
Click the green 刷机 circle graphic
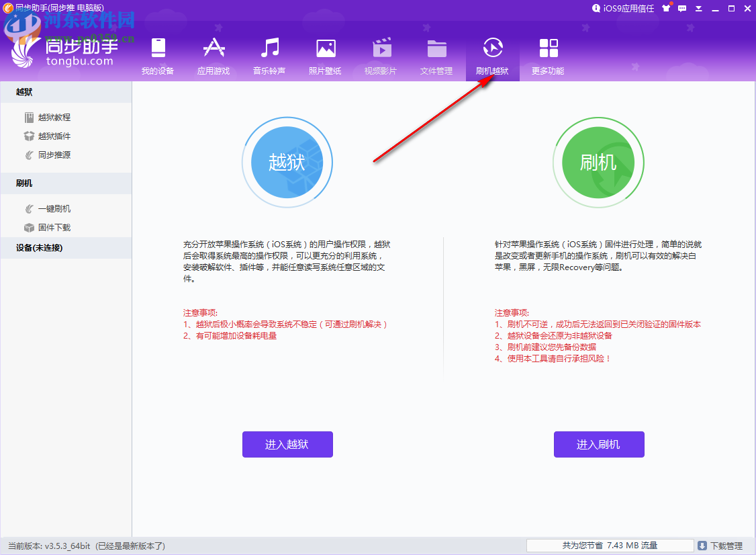[598, 163]
